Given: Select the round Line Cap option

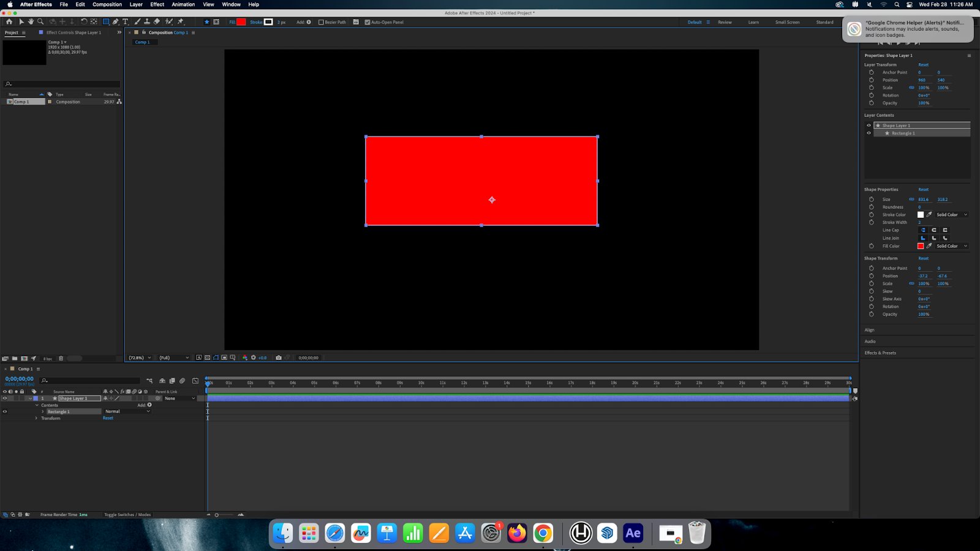Looking at the screenshot, I should click(934, 230).
